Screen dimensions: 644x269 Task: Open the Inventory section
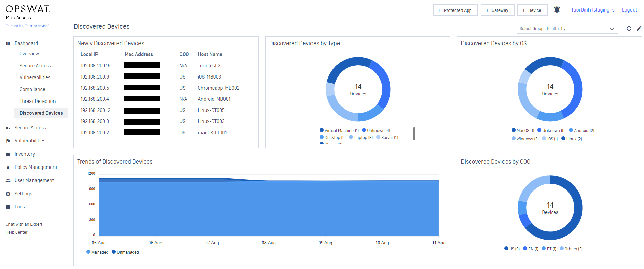pyautogui.click(x=25, y=154)
